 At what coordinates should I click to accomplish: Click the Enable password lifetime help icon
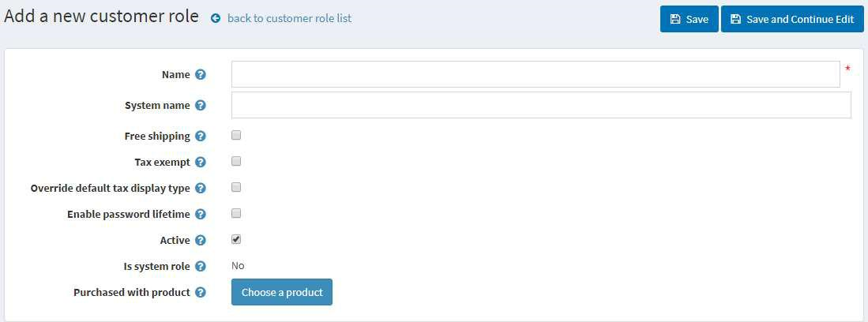coord(201,214)
